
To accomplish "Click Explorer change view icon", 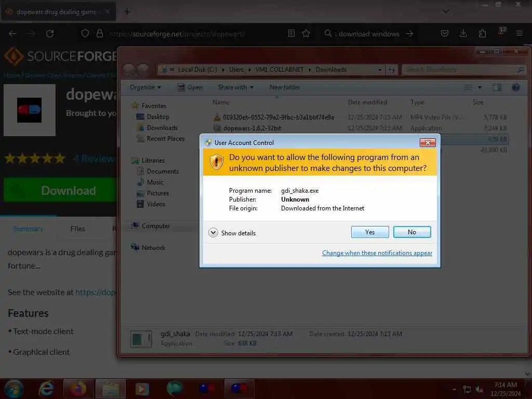I will click(x=469, y=87).
